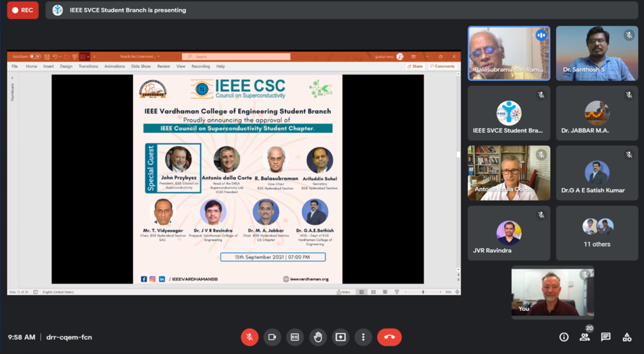The width and height of the screenshot is (644, 354).
Task: Switch to Reading View icon
Action: (x=385, y=292)
